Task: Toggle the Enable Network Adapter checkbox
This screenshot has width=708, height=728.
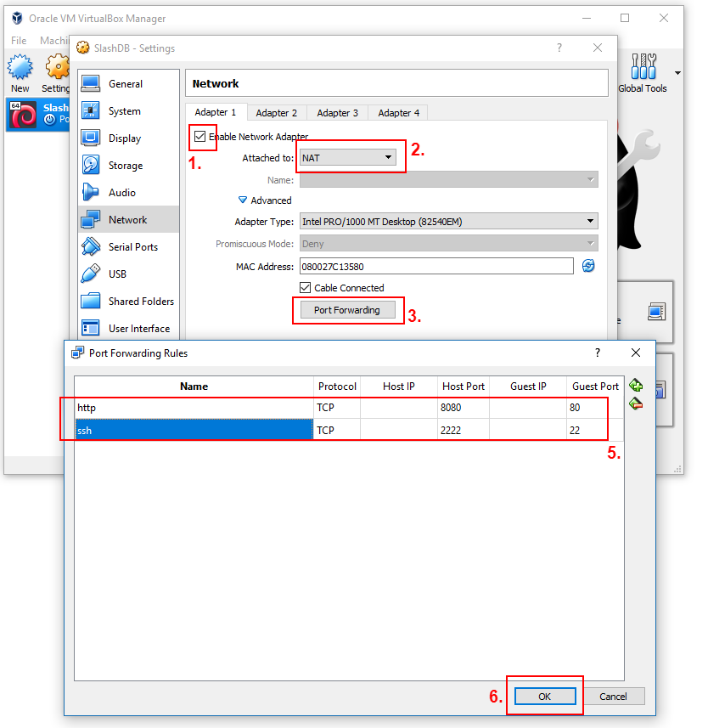Action: (x=200, y=136)
